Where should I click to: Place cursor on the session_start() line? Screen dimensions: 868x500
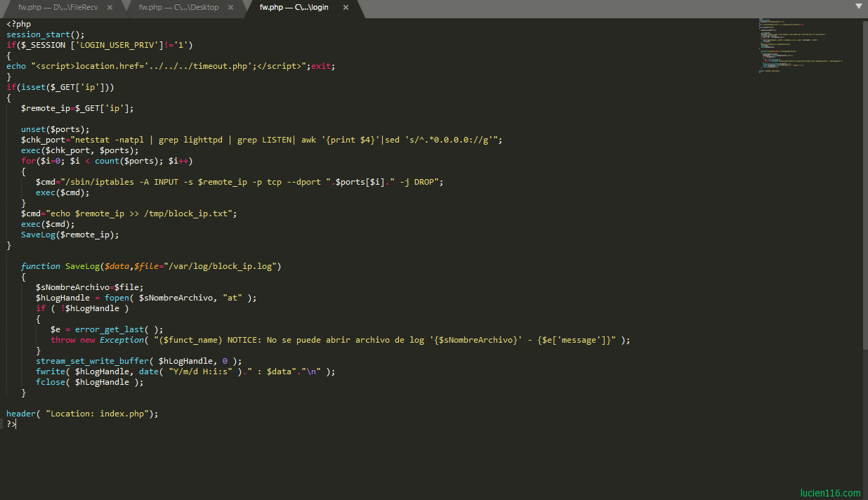point(45,34)
